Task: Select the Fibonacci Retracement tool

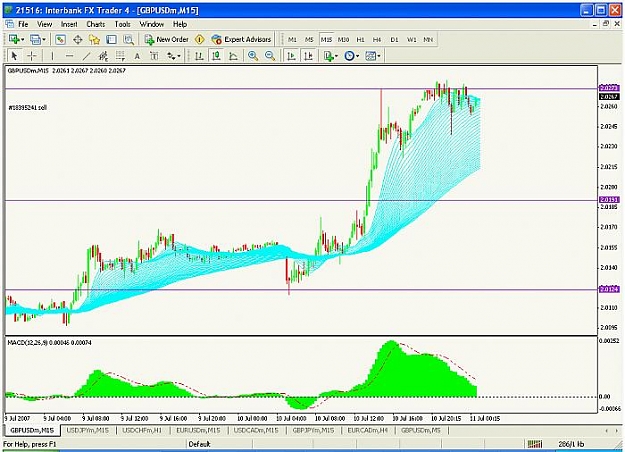Action: (x=120, y=56)
